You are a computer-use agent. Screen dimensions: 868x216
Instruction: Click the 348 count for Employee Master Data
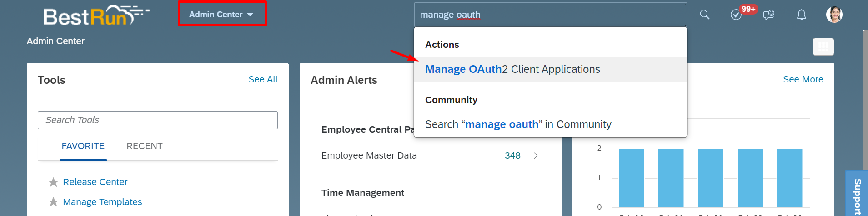pyautogui.click(x=512, y=155)
